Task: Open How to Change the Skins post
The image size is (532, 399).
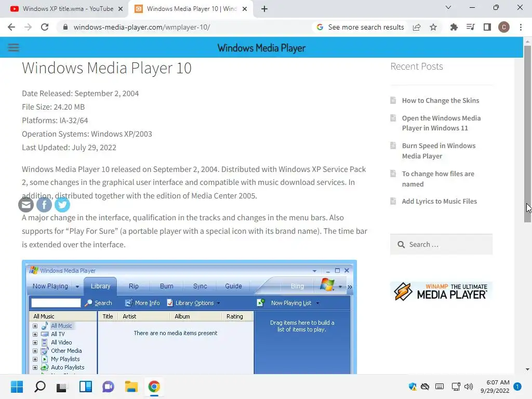Action: pos(441,100)
